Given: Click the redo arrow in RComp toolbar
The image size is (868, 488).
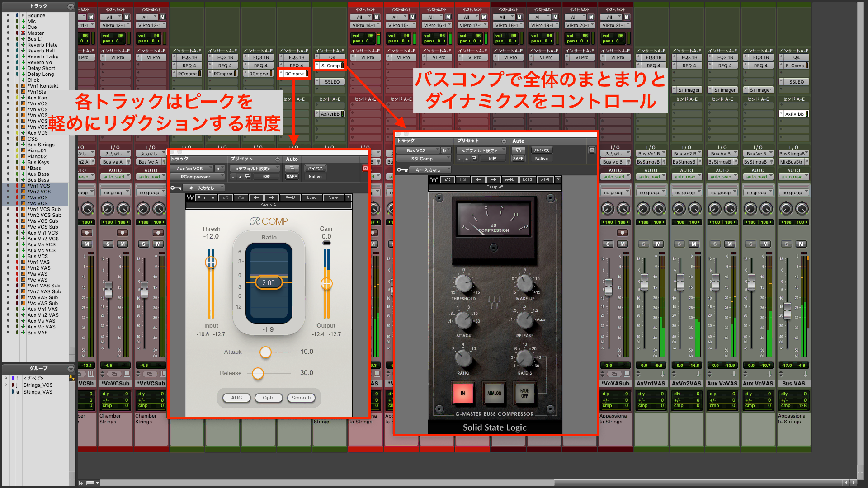Looking at the screenshot, I should coord(241,197).
